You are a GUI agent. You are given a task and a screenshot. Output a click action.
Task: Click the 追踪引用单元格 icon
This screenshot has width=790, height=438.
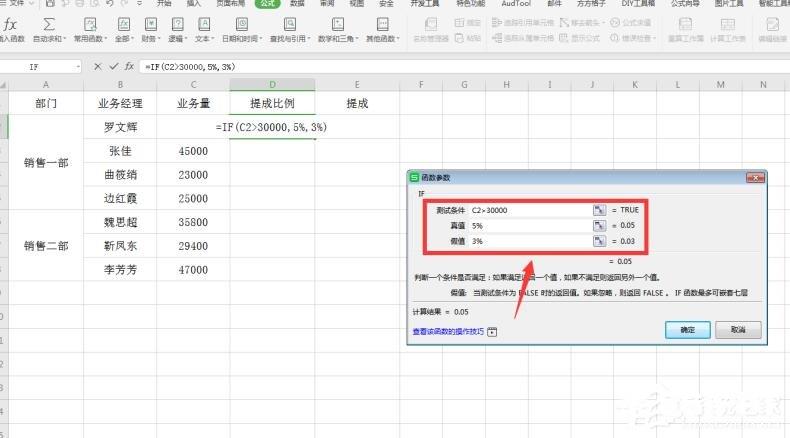[x=497, y=23]
